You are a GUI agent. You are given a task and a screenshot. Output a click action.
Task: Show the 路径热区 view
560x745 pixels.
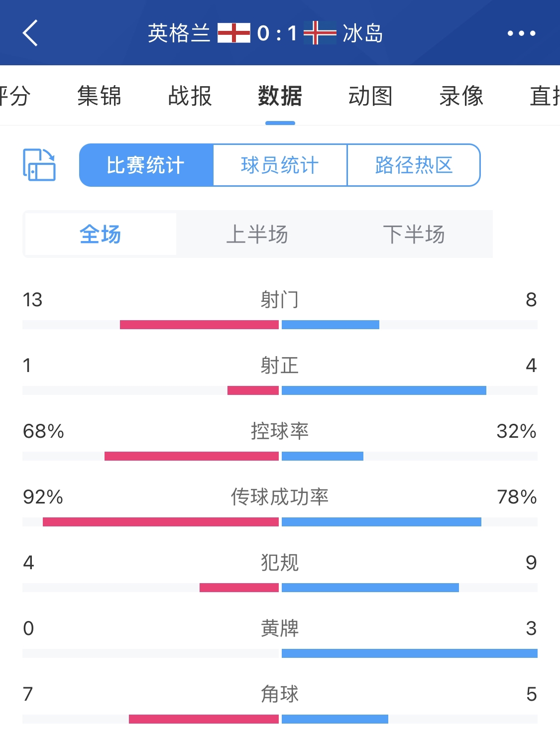click(414, 165)
